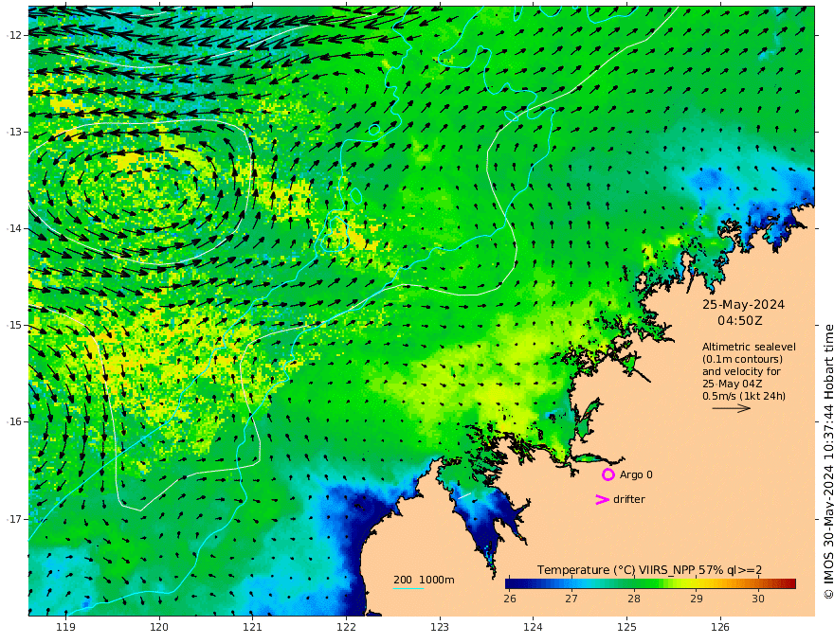Click the 30 value on the color bar
The image size is (834, 644).
758,599
